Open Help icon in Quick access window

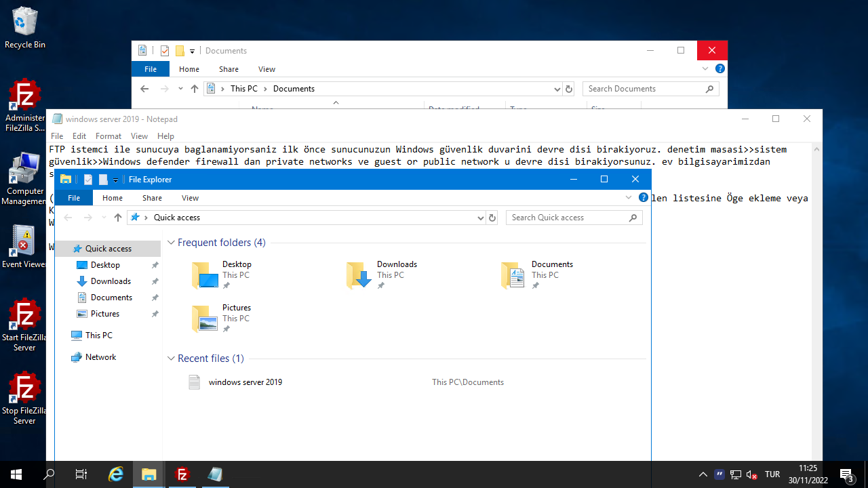click(x=643, y=198)
